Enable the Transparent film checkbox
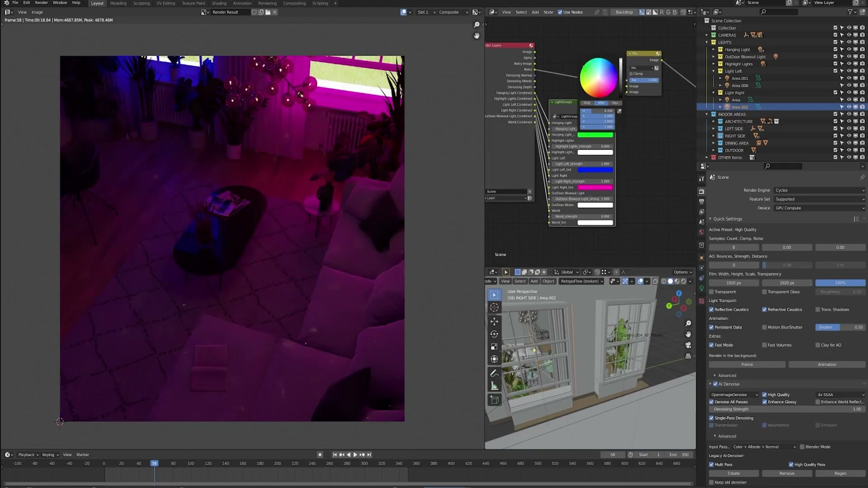This screenshot has width=868, height=488. tap(711, 292)
